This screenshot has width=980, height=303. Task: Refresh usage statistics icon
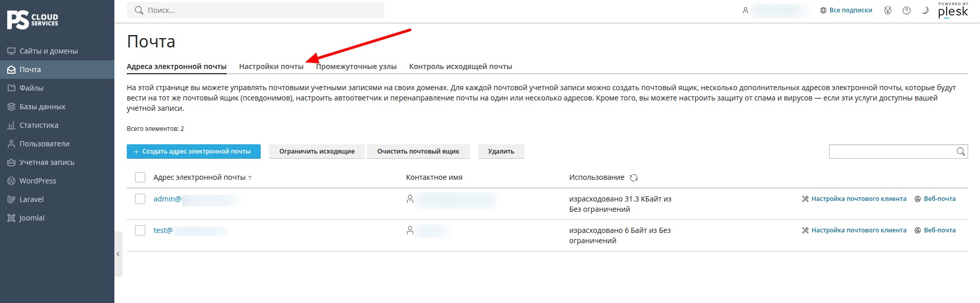pyautogui.click(x=634, y=178)
